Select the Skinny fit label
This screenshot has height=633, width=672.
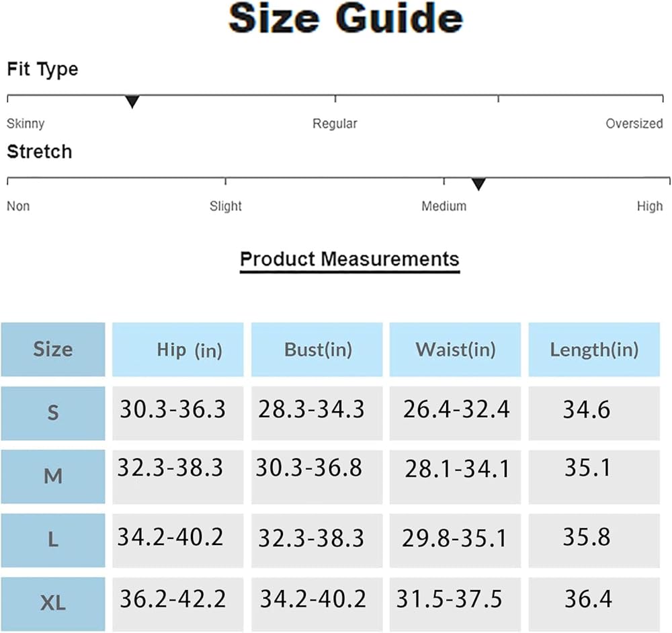(26, 124)
